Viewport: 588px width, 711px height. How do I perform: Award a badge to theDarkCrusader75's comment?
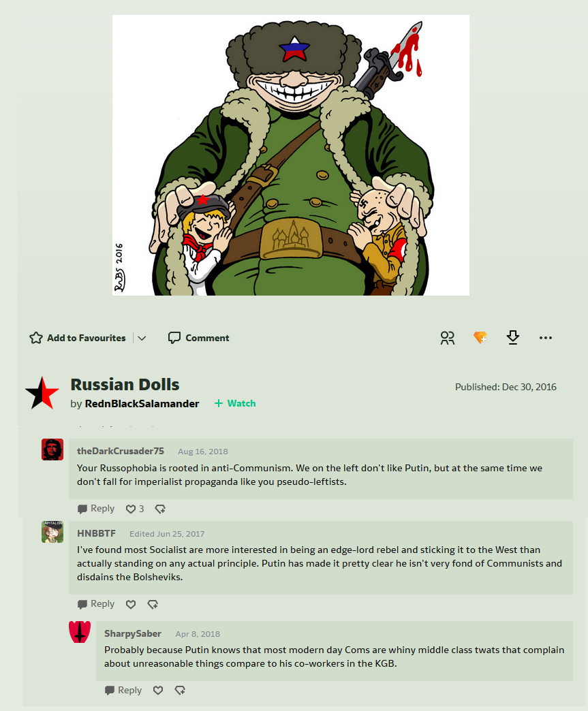coord(160,509)
